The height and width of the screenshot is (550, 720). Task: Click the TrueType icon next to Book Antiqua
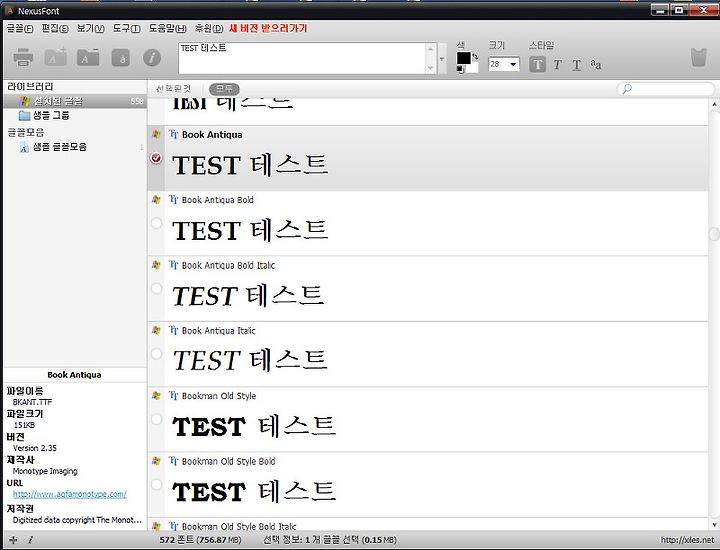[173, 134]
